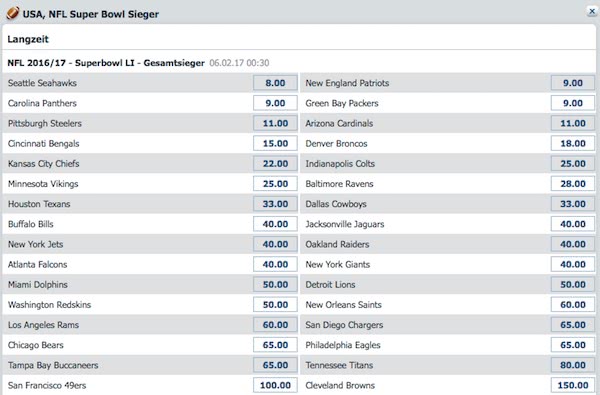600x395 pixels.
Task: Click Miami Dolphins odds 50.00
Action: point(275,285)
